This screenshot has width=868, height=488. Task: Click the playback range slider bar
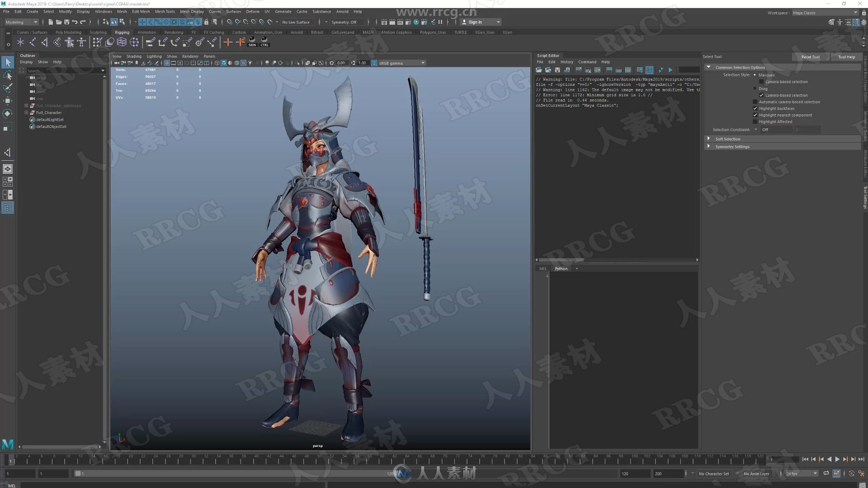pos(235,474)
